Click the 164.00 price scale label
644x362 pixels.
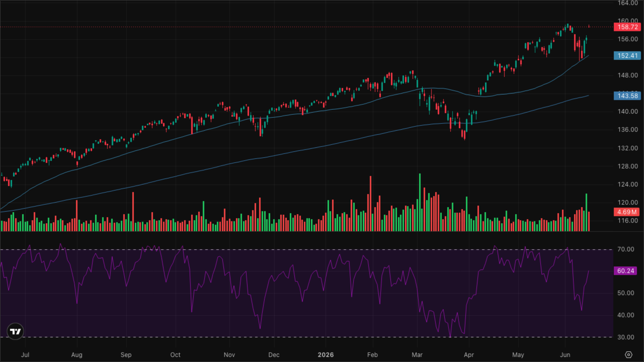(x=628, y=3)
